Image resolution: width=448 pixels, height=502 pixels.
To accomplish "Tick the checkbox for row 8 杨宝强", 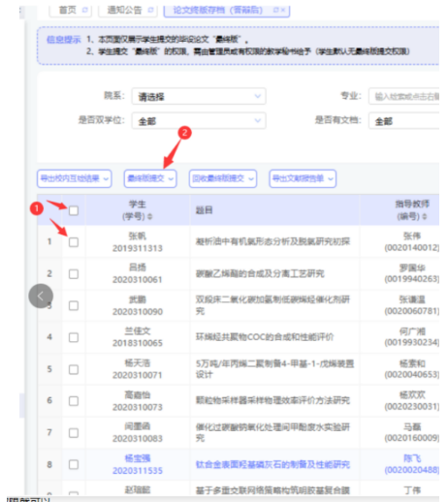I will pyautogui.click(x=74, y=464).
